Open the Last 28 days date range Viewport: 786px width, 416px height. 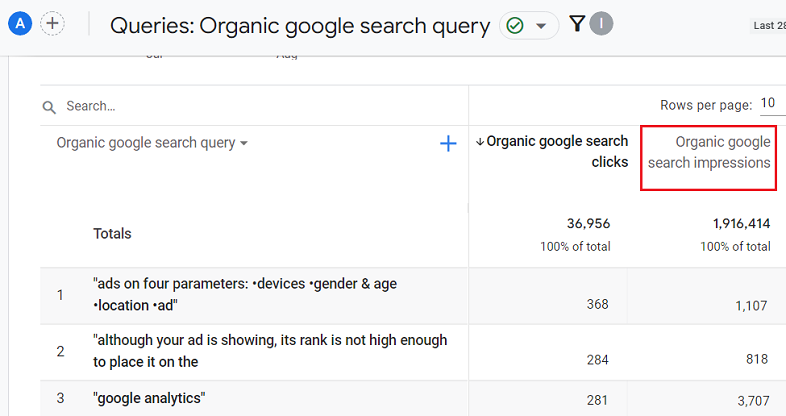tap(768, 26)
